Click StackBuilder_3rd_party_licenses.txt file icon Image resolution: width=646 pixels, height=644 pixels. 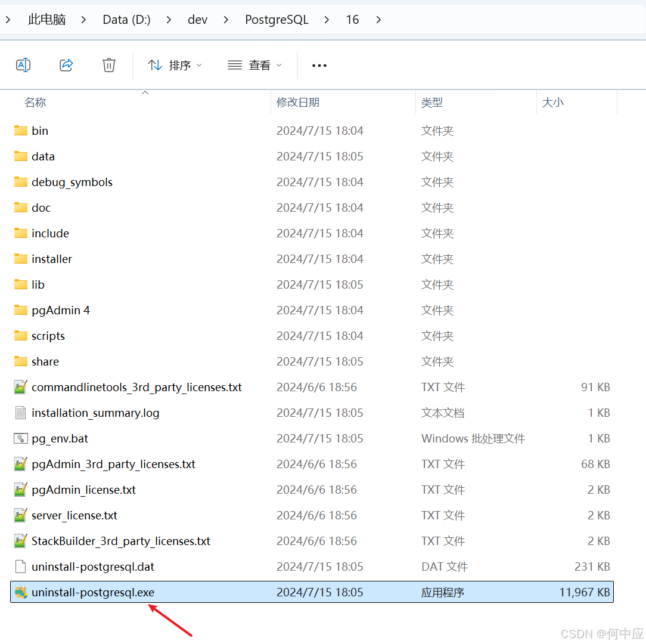pos(21,540)
